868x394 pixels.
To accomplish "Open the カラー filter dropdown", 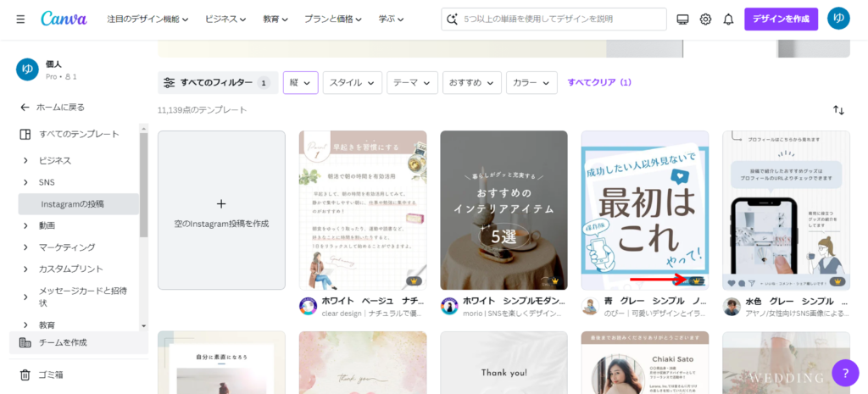I will tap(531, 83).
